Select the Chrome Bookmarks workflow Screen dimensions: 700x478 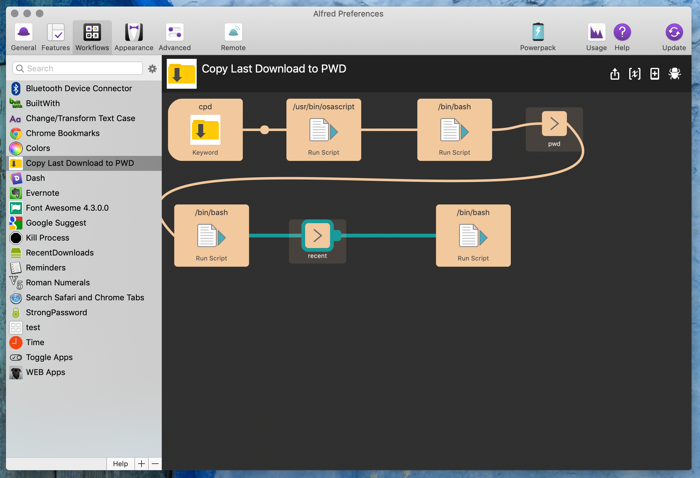pyautogui.click(x=84, y=133)
